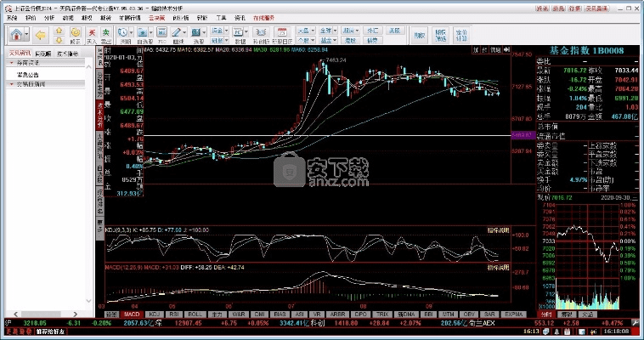Click the down arrow toolbar icon
Screen dimensions: 644x340
click(61, 40)
